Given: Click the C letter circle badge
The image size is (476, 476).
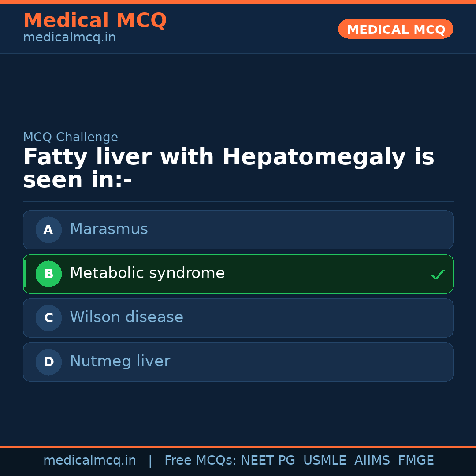Looking at the screenshot, I should (48, 318).
